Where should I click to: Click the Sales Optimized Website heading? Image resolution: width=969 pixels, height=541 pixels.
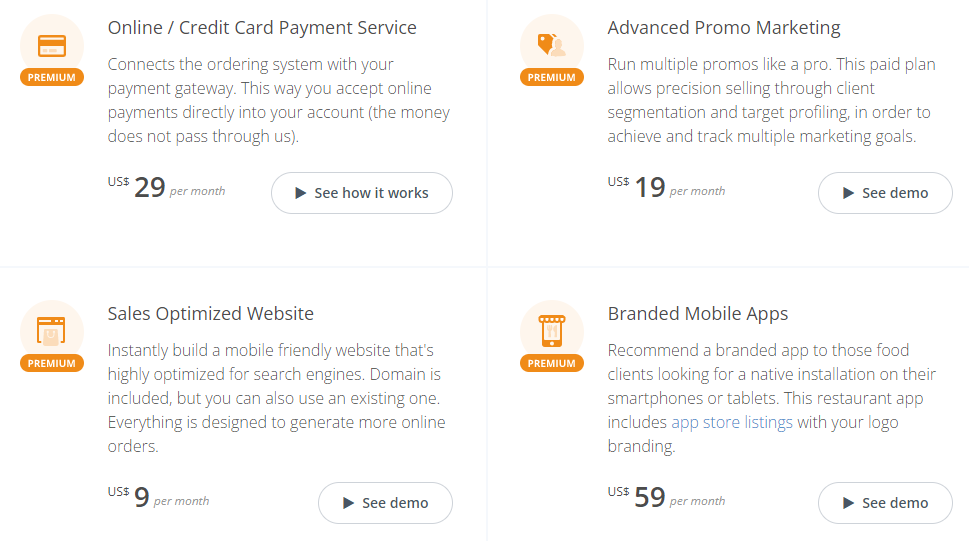coord(211,313)
